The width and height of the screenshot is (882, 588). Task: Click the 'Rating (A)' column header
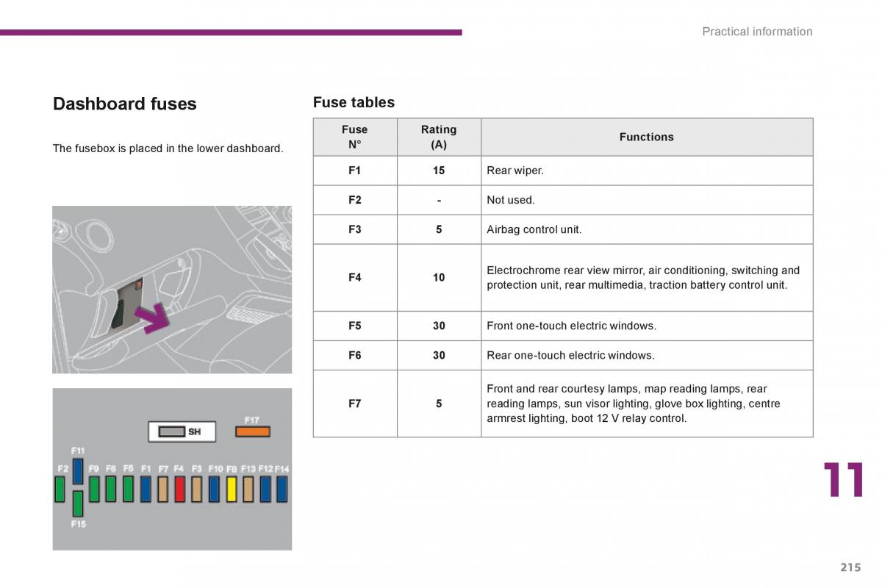pos(439,137)
